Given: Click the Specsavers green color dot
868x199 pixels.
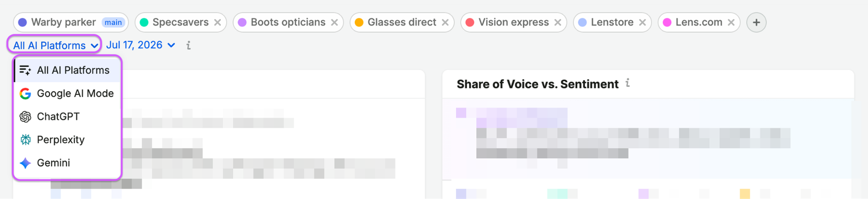Looking at the screenshot, I should pyautogui.click(x=144, y=22).
